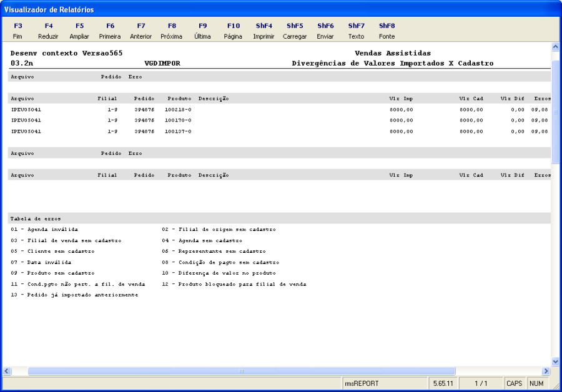Image resolution: width=562 pixels, height=392 pixels.
Task: Click error entry '04 - Agenda sem cadastro'
Action: pos(202,240)
